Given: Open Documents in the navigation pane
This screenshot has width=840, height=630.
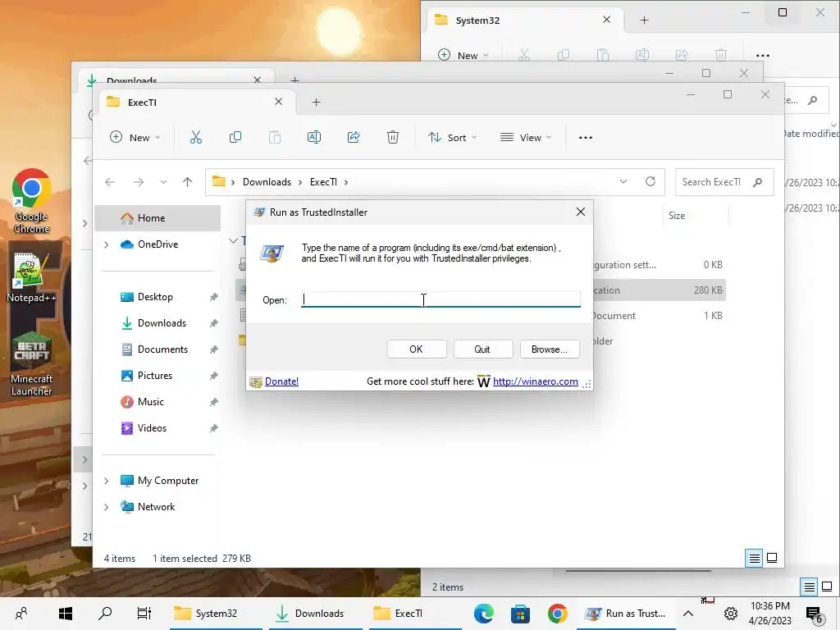Looking at the screenshot, I should point(162,349).
